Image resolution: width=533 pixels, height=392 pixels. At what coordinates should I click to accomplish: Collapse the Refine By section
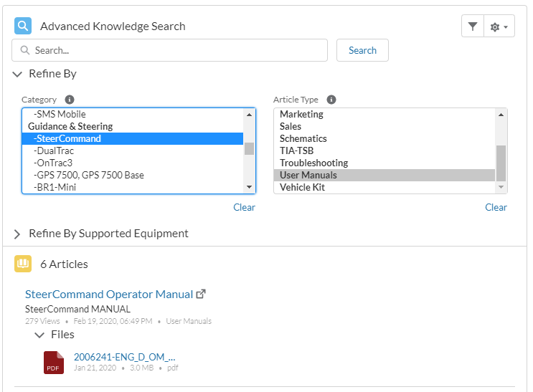point(17,74)
